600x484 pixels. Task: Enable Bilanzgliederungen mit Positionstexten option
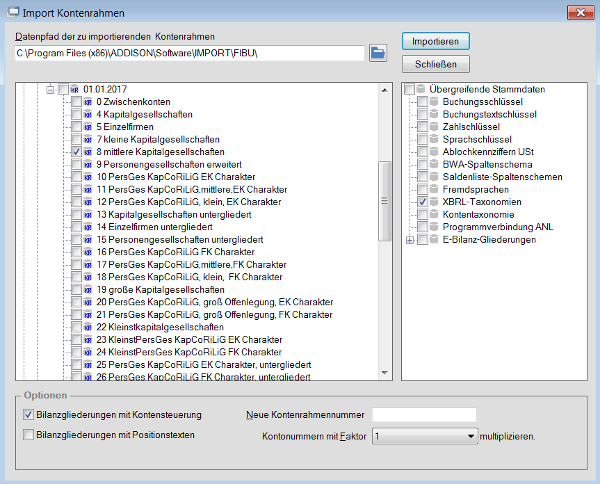point(28,435)
